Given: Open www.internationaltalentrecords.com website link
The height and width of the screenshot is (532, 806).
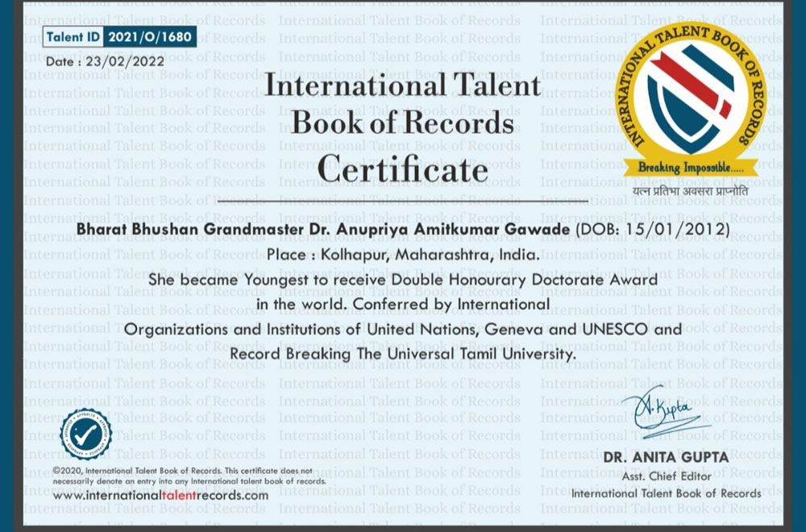Looking at the screenshot, I should tap(160, 496).
